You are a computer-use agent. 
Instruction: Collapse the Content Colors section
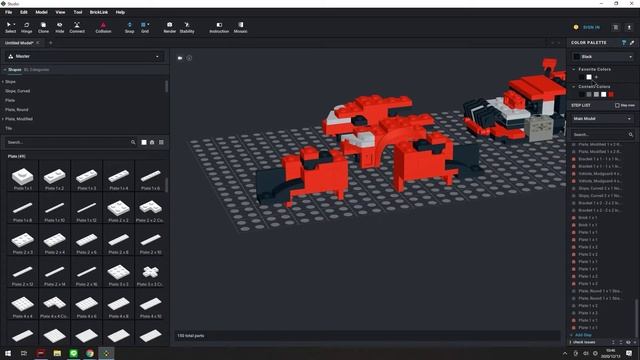click(x=574, y=87)
